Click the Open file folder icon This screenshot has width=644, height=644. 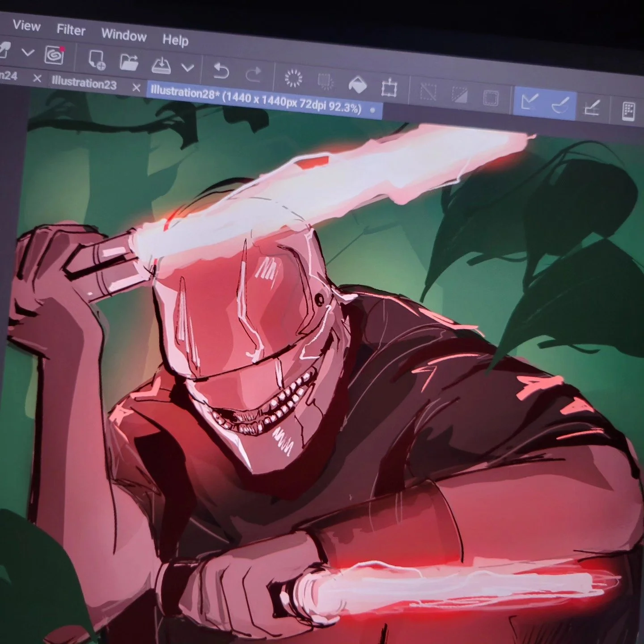click(x=129, y=63)
